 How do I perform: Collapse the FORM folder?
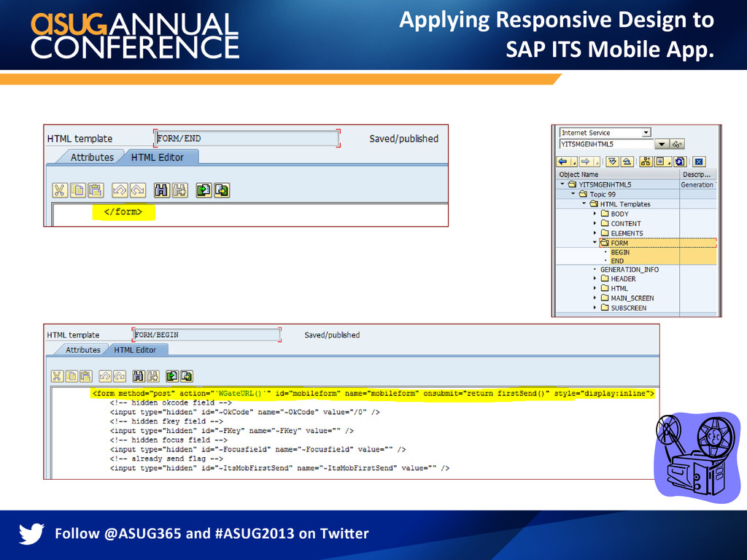pyautogui.click(x=595, y=242)
